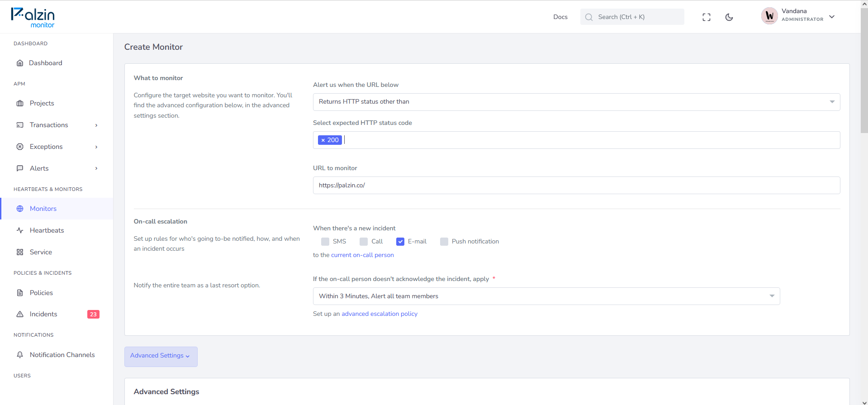Follow the 'current on-call person' link
The image size is (868, 405).
click(362, 255)
